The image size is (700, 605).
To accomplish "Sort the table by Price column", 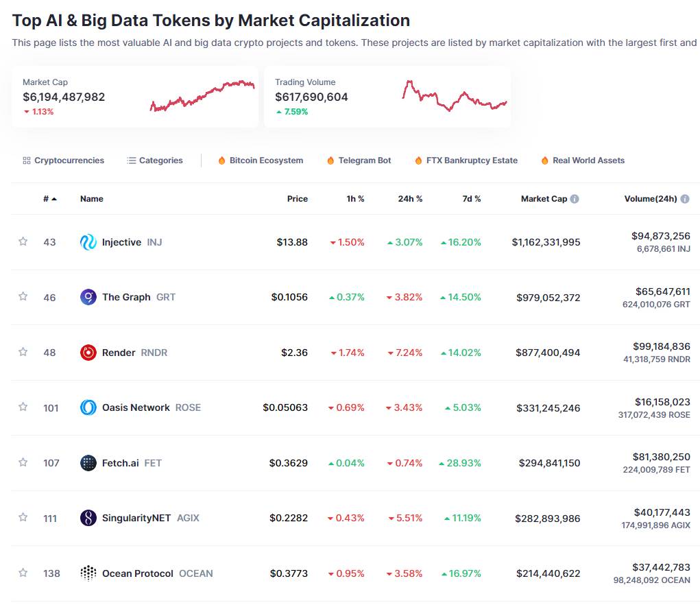I will pyautogui.click(x=298, y=199).
